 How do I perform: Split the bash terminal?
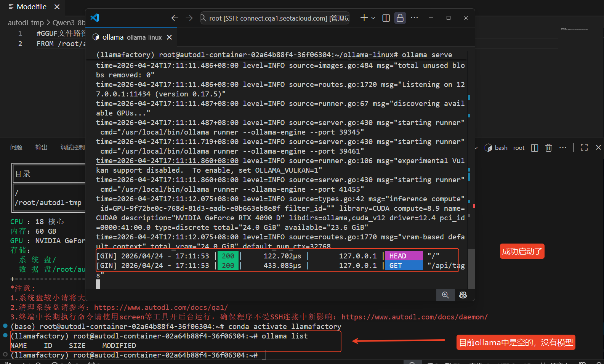coord(535,148)
